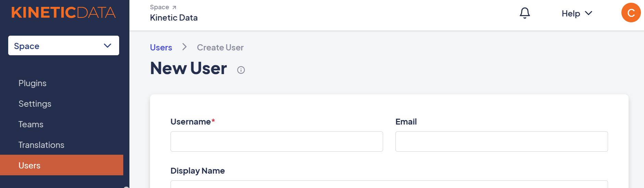Open the Space selector dropdown

coord(64,46)
